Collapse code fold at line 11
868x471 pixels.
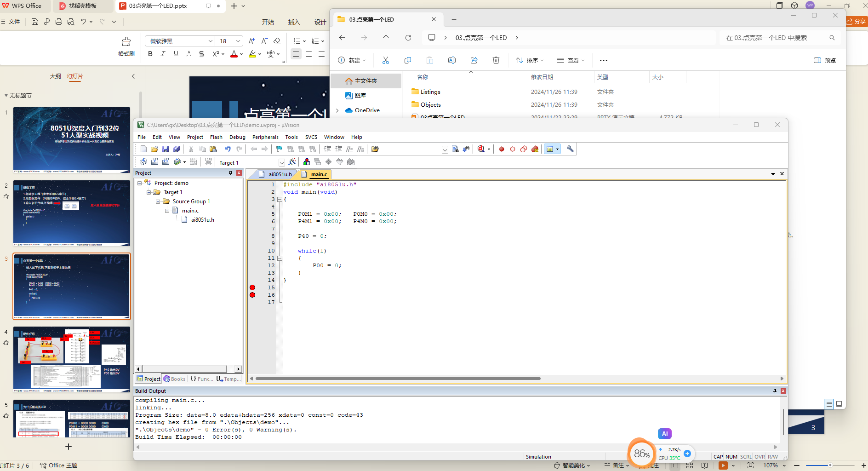tap(280, 258)
